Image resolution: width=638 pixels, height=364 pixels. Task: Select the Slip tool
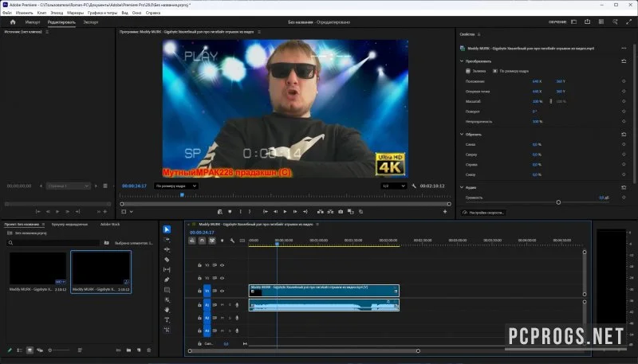click(x=167, y=269)
